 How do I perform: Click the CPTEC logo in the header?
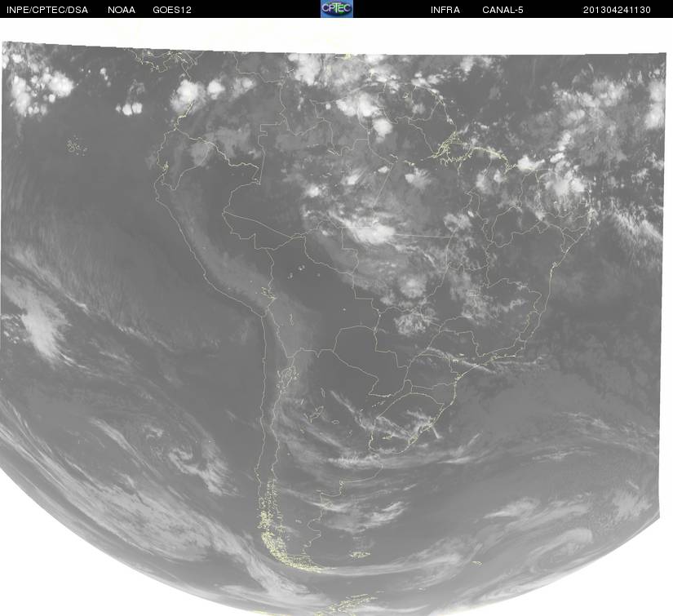337,9
